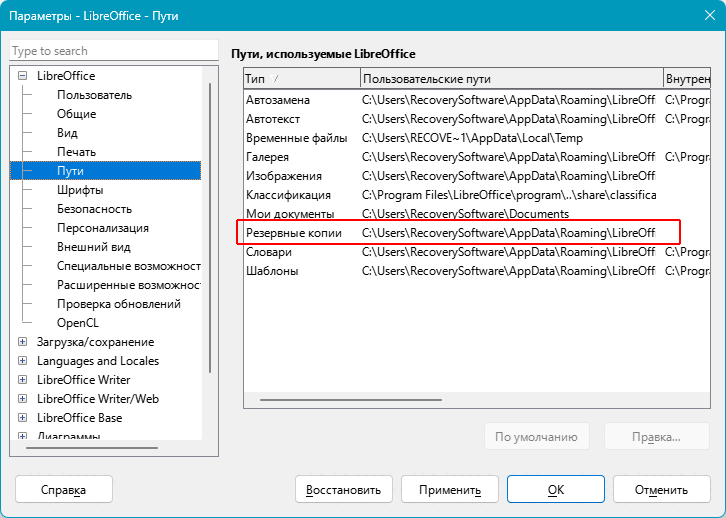Click the Внутренние column header
The height and width of the screenshot is (518, 726).
[x=687, y=79]
